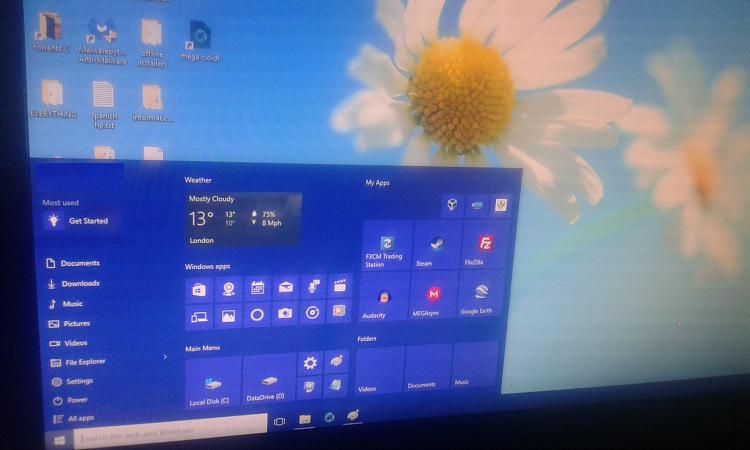750x450 pixels.
Task: Open Downloads from the Start menu list
Action: 74,284
